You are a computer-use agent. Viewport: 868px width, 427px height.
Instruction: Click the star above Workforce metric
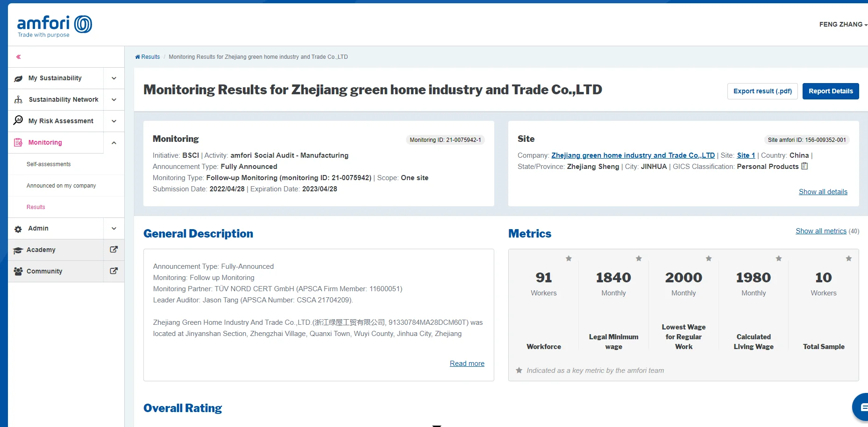(569, 258)
